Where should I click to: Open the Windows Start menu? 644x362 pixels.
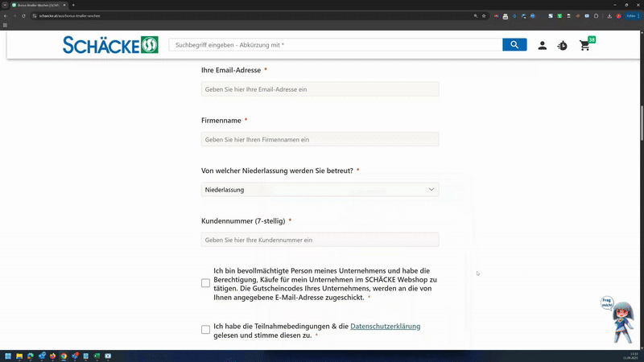pos(8,356)
